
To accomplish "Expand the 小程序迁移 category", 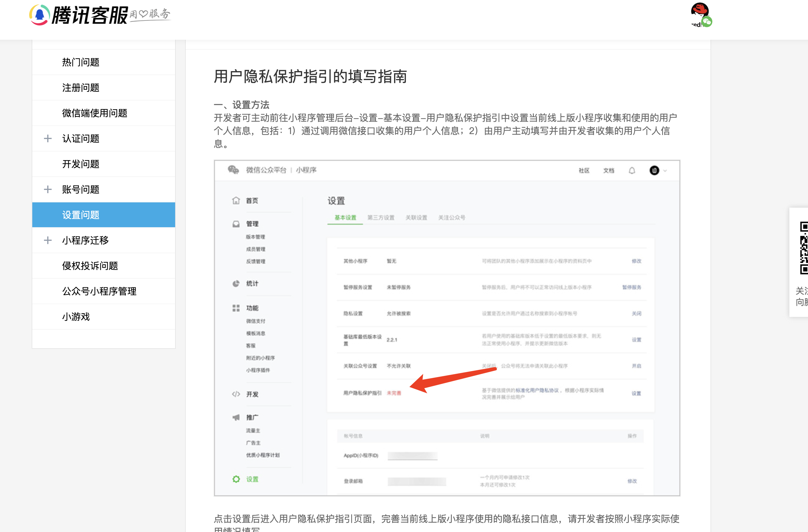I will pos(48,240).
